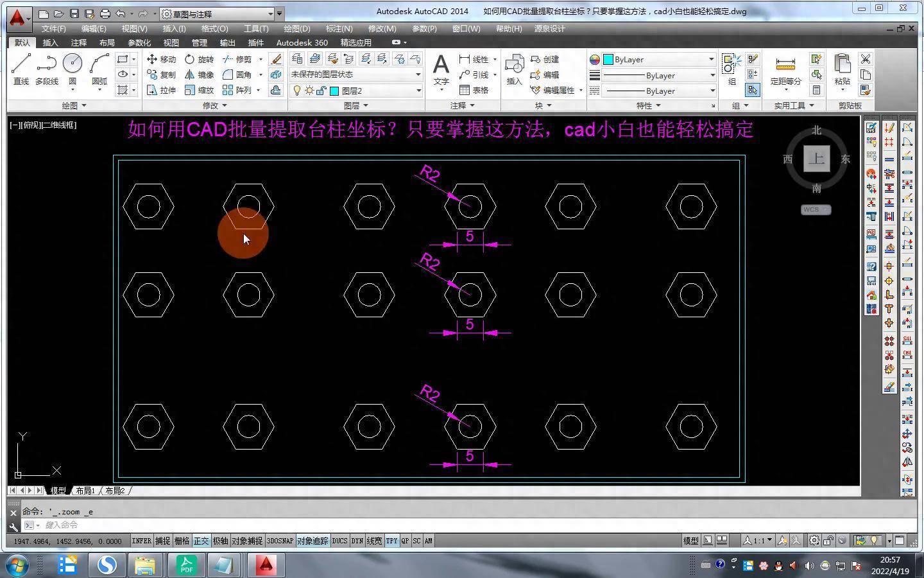This screenshot has width=924, height=578.
Task: Switch to the 布局1 layout tab
Action: 85,491
